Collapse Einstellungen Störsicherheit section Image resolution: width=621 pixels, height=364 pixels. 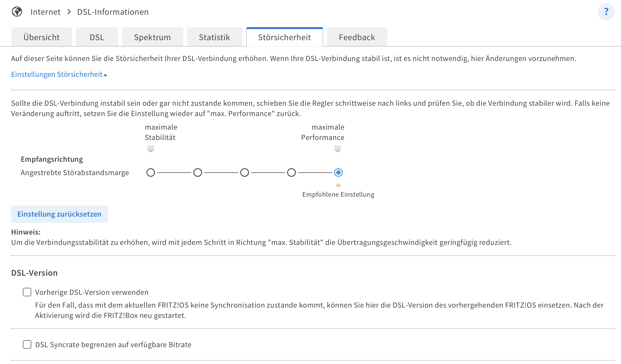click(x=59, y=74)
